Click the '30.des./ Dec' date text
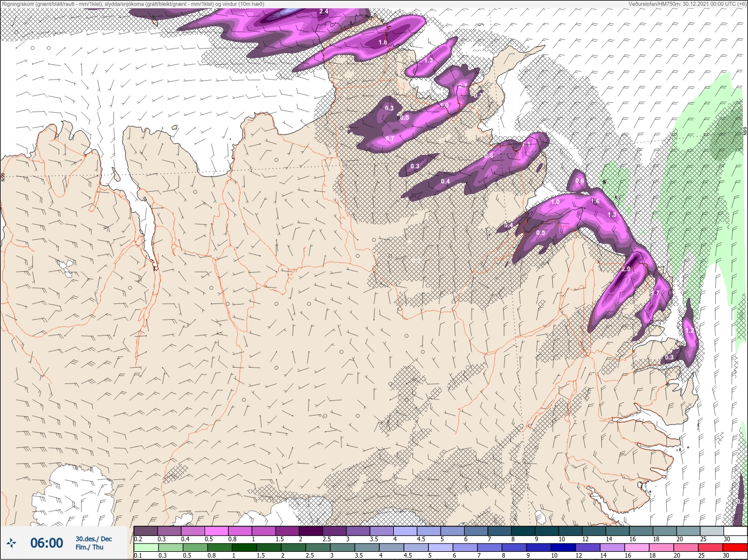 click(x=93, y=539)
